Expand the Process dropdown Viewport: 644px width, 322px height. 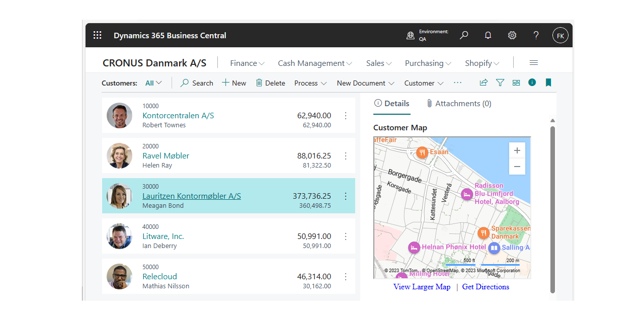pyautogui.click(x=310, y=83)
